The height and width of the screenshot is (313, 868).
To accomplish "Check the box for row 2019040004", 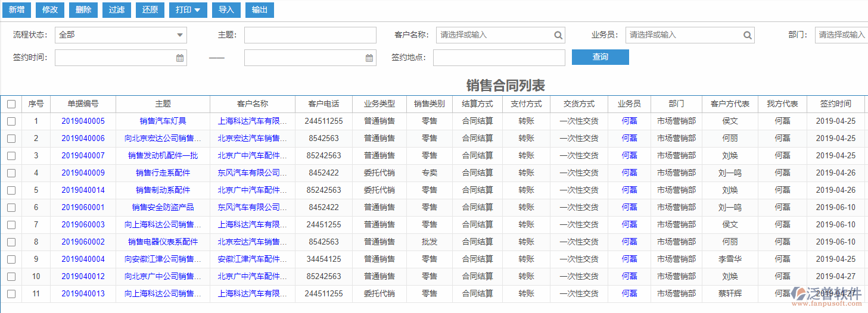I will (x=11, y=259).
